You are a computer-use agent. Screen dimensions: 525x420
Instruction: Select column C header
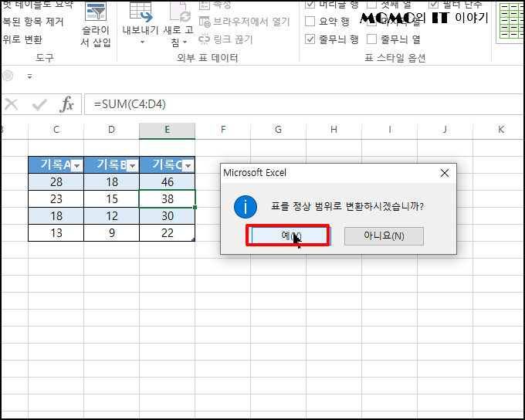(x=56, y=130)
